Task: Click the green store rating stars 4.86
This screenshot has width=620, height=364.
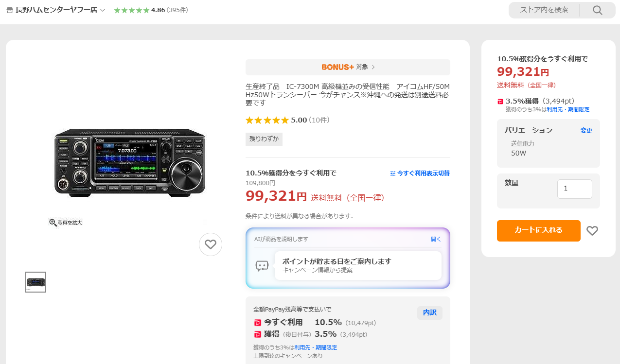Action: (x=132, y=10)
